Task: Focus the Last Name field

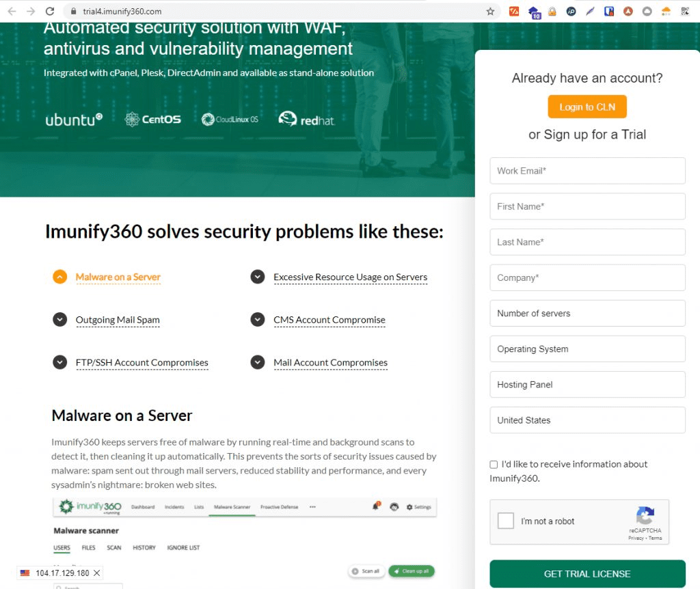Action: [x=587, y=242]
